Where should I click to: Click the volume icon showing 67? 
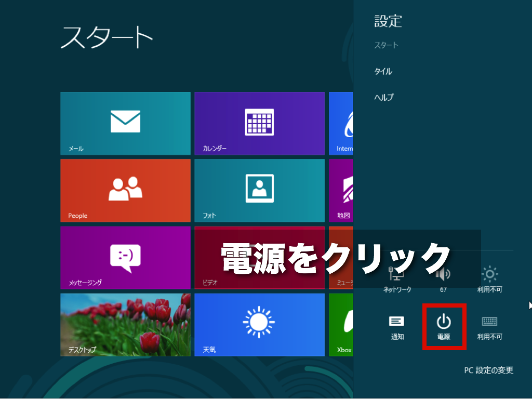click(x=443, y=280)
